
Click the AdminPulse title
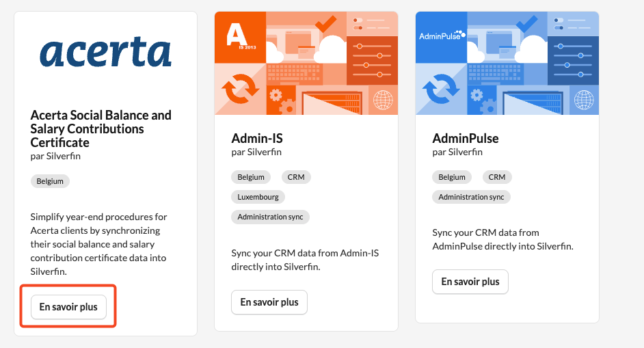tap(466, 139)
